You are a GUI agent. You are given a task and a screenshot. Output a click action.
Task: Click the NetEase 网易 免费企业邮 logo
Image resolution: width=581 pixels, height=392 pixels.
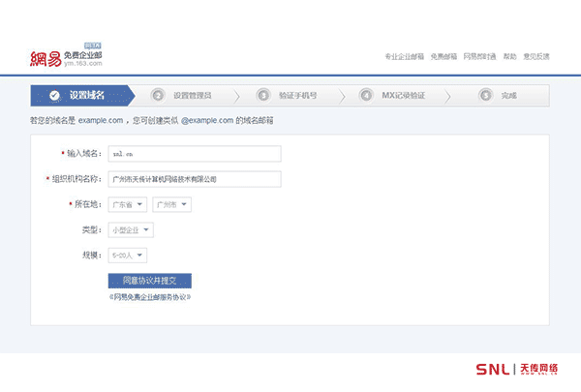pos(66,55)
